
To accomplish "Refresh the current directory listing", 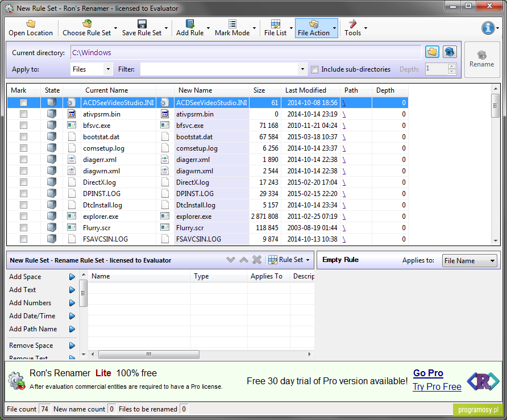I will [450, 52].
